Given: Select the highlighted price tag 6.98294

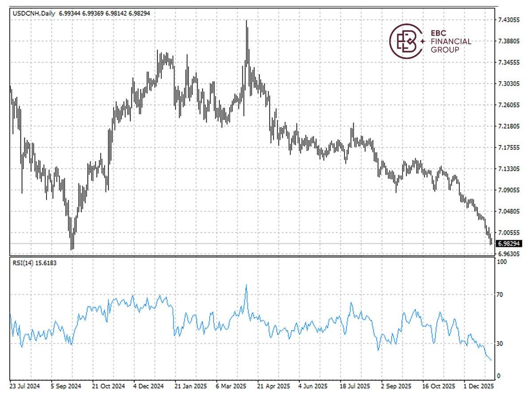Looking at the screenshot, I should pos(509,242).
